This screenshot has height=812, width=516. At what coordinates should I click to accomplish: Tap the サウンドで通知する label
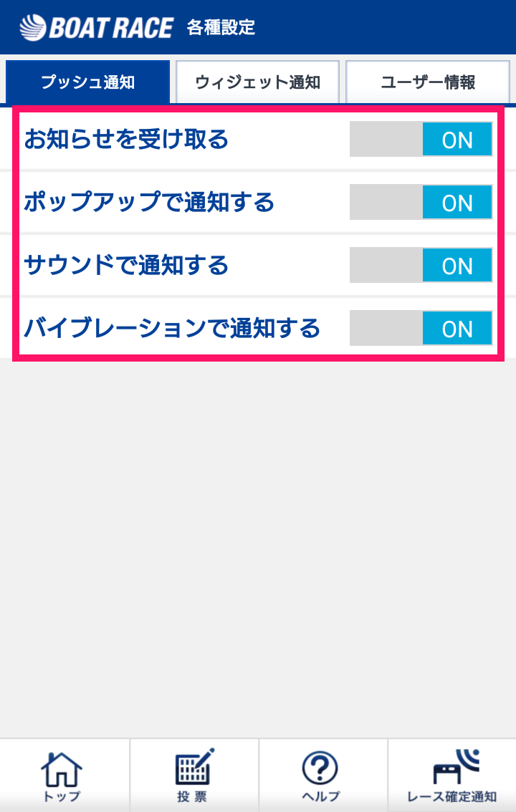(x=126, y=265)
